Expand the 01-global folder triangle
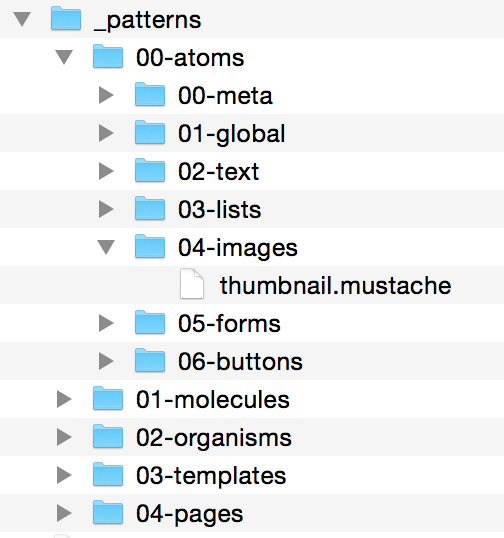504x538 pixels. click(106, 133)
